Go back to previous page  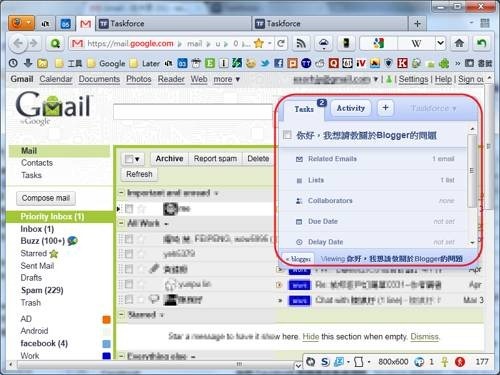click(18, 43)
